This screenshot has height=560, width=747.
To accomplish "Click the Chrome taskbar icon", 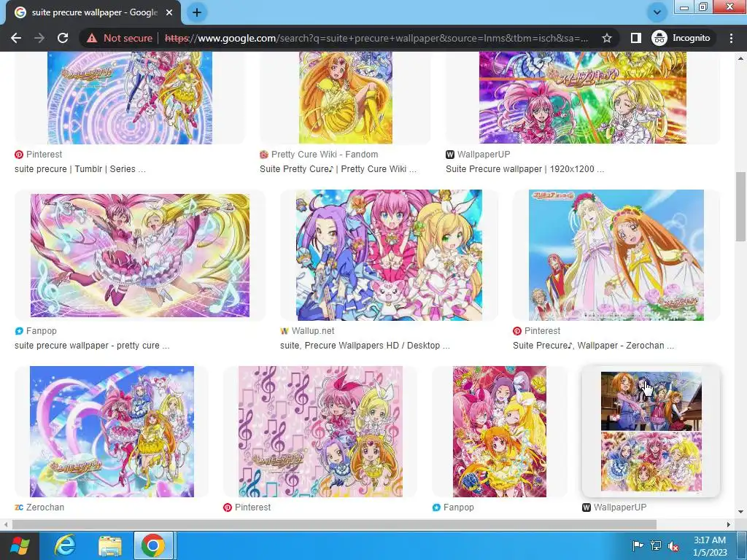I will 153,545.
